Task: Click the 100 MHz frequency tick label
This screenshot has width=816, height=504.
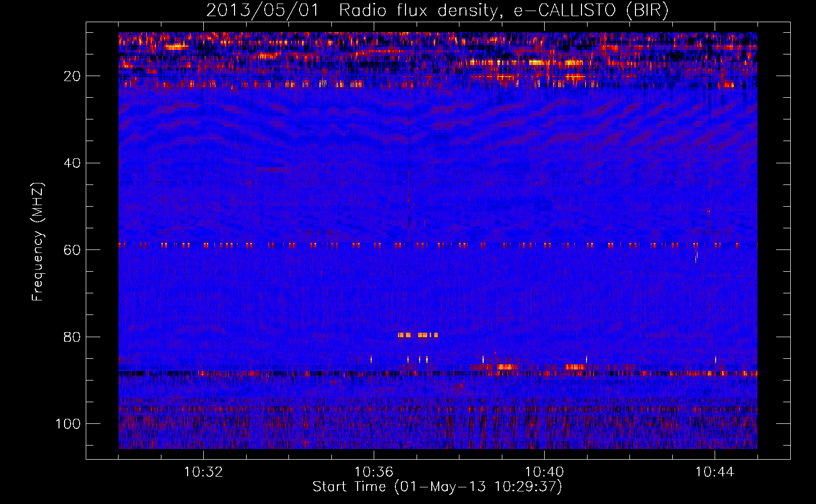Action: [68, 424]
